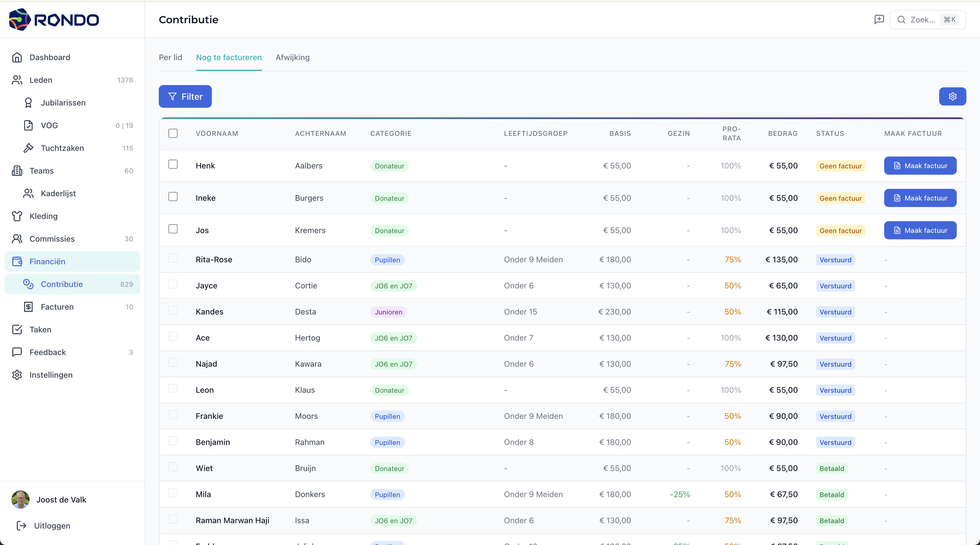Open the feedback message-plus icon
The image size is (980, 545).
[x=879, y=19]
